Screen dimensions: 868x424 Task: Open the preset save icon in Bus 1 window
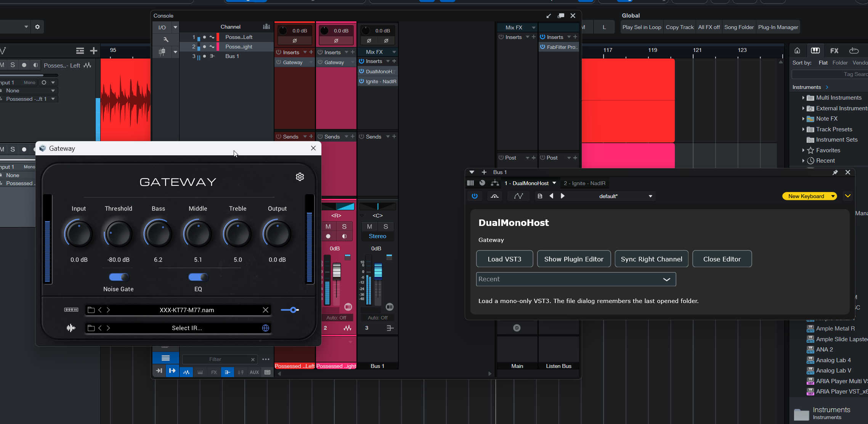540,196
